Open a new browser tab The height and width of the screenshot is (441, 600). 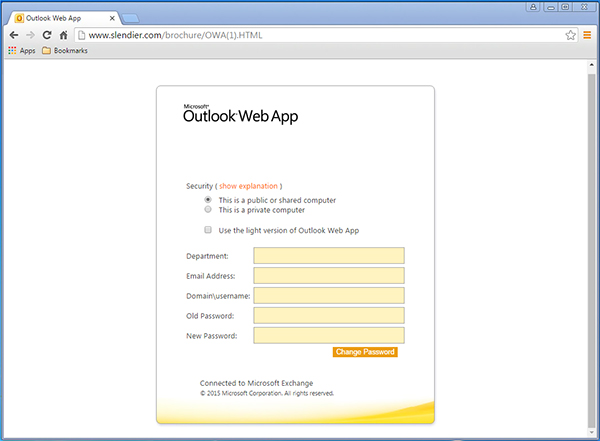[x=130, y=18]
